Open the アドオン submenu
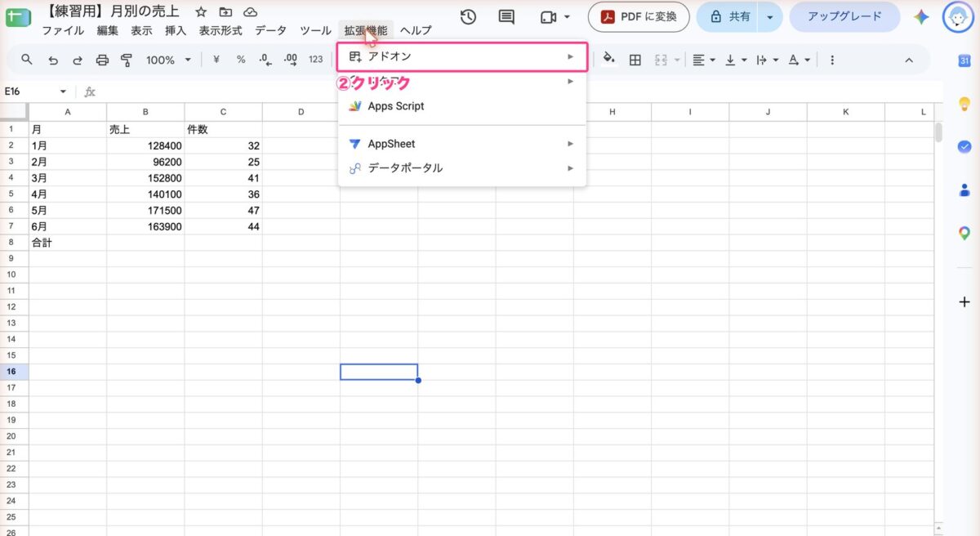 [462, 57]
